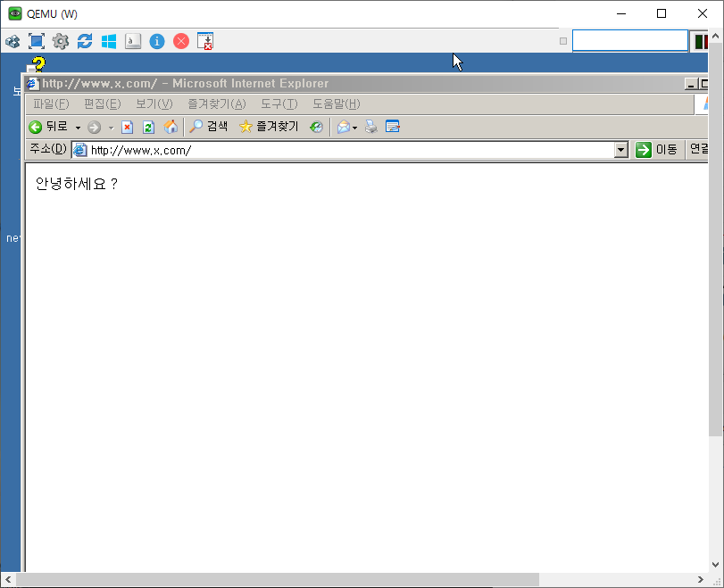Open the blue info icon in QEMU toolbar
Image resolution: width=724 pixels, height=588 pixels.
tap(157, 42)
